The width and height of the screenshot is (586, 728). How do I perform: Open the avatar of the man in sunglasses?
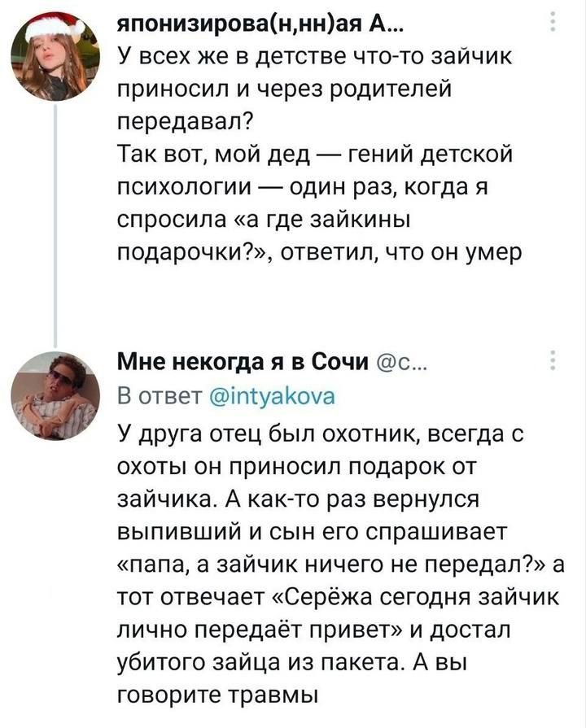(x=56, y=395)
